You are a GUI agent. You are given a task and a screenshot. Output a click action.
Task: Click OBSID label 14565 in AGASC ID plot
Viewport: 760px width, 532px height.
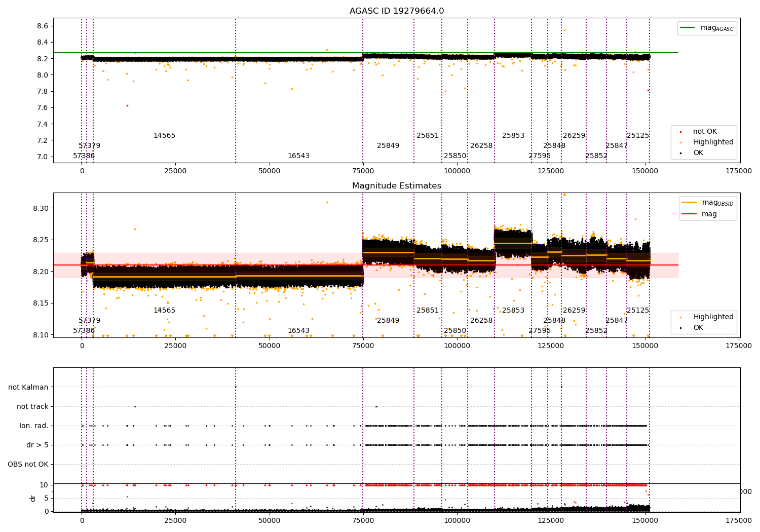click(164, 135)
